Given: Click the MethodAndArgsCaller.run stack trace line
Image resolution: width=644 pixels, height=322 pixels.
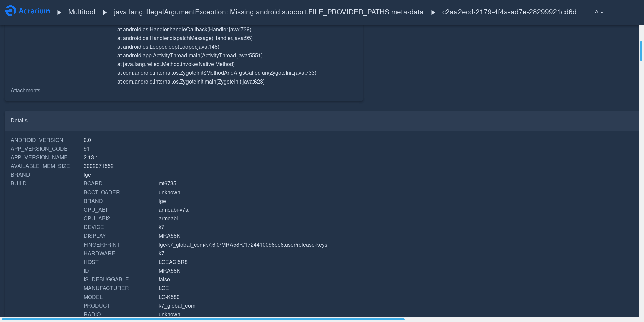Looking at the screenshot, I should [x=217, y=73].
